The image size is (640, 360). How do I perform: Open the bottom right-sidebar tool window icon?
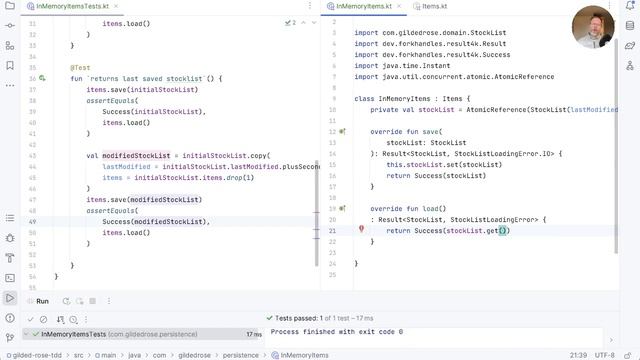(x=630, y=65)
